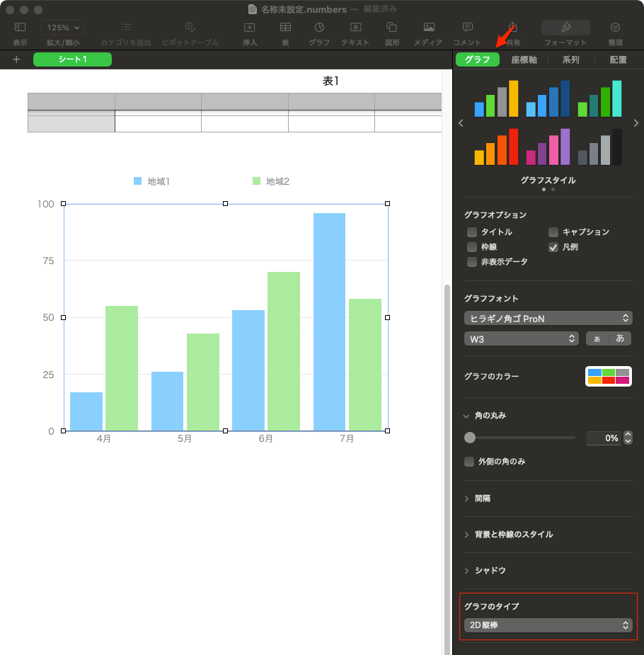Enable the タイトル checkbox

click(x=472, y=232)
